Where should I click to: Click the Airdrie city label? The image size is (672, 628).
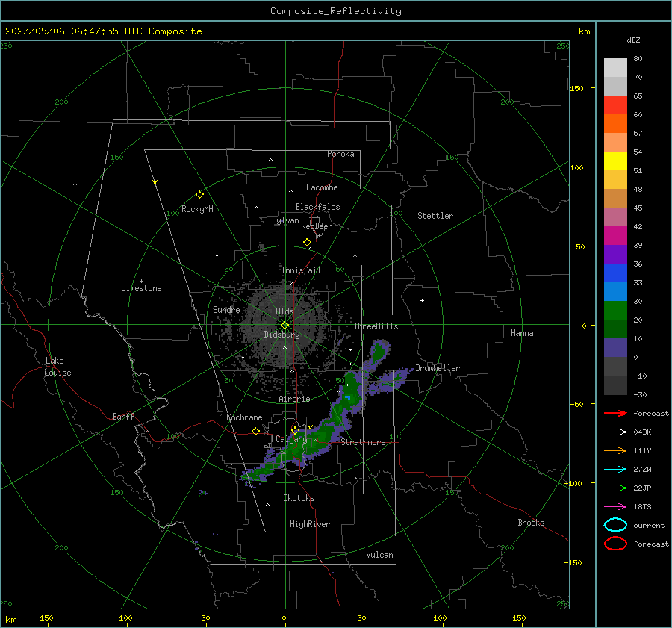[294, 399]
